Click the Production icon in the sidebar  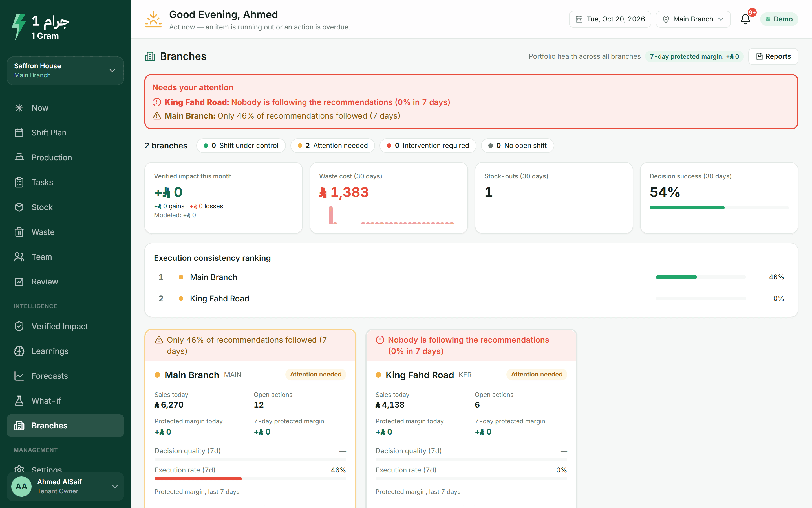pos(19,157)
